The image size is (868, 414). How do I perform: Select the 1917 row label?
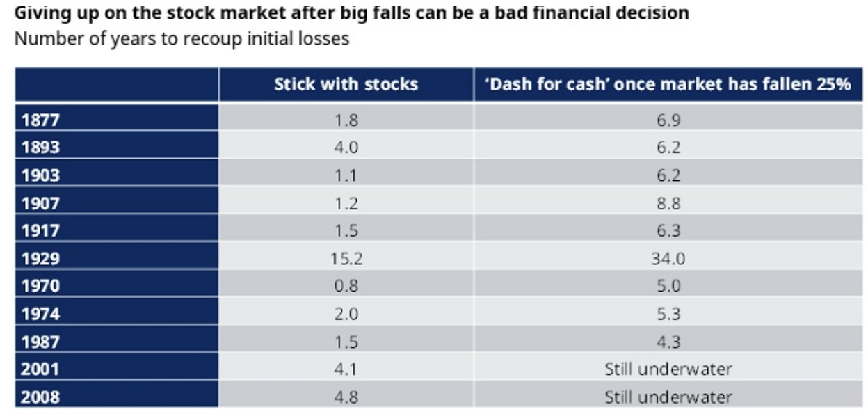pos(41,231)
